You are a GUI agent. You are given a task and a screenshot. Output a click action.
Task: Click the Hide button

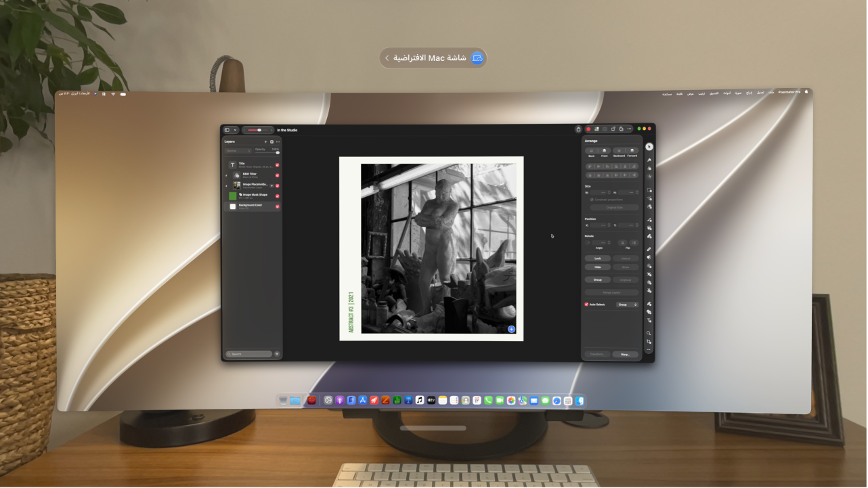point(598,267)
